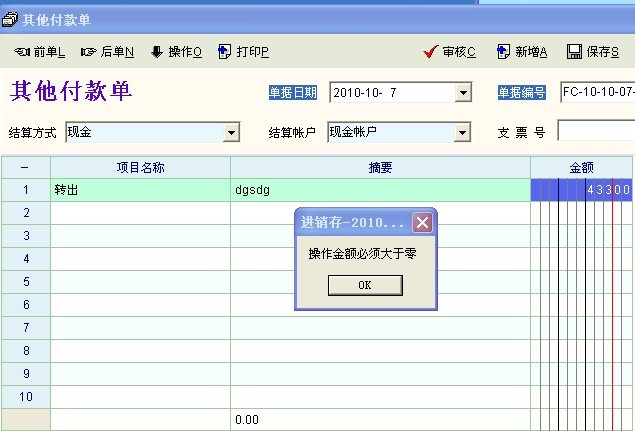Open the 结算方式 settlement method dropdown

pos(232,132)
